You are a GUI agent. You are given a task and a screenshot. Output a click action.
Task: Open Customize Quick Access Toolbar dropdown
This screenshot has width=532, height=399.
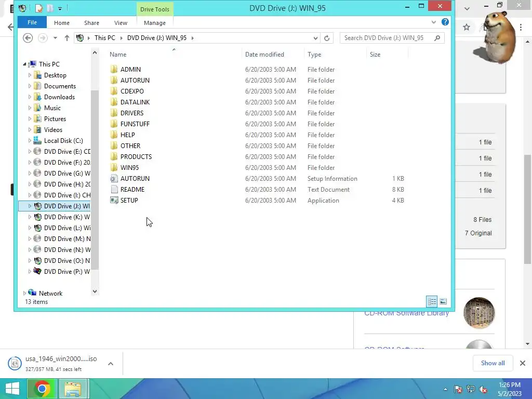pyautogui.click(x=60, y=8)
